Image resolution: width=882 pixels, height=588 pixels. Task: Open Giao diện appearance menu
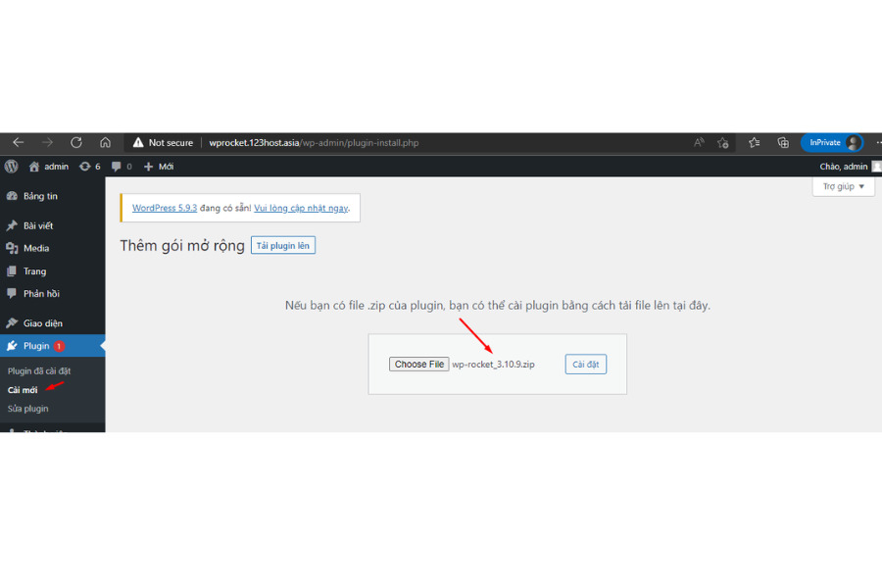[x=42, y=323]
